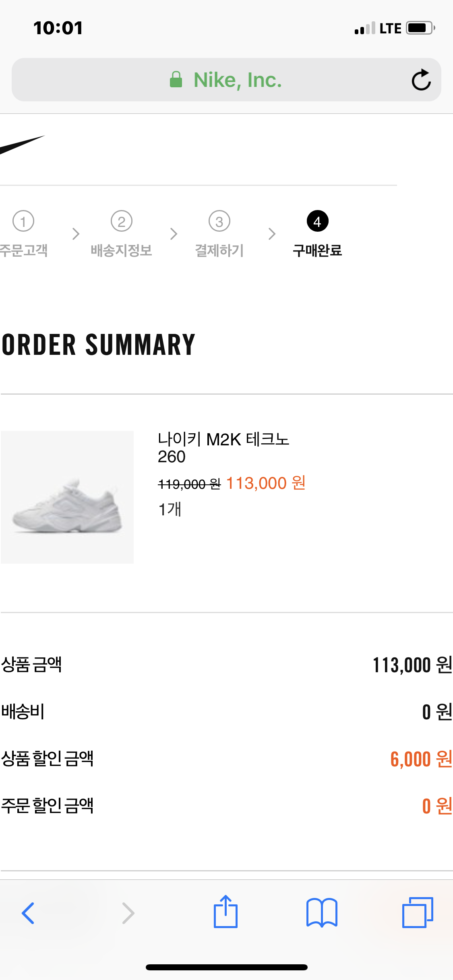
Task: Go back using Safari back arrow
Action: (28, 913)
